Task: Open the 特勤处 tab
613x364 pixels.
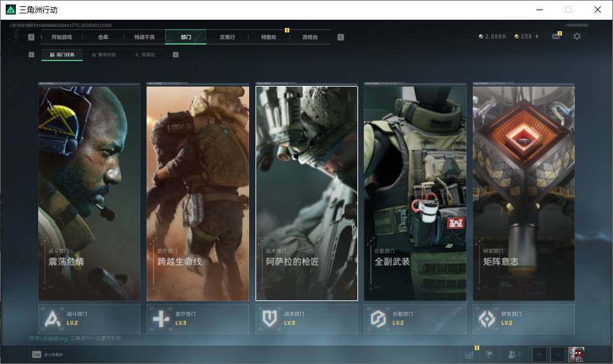Action: click(268, 37)
